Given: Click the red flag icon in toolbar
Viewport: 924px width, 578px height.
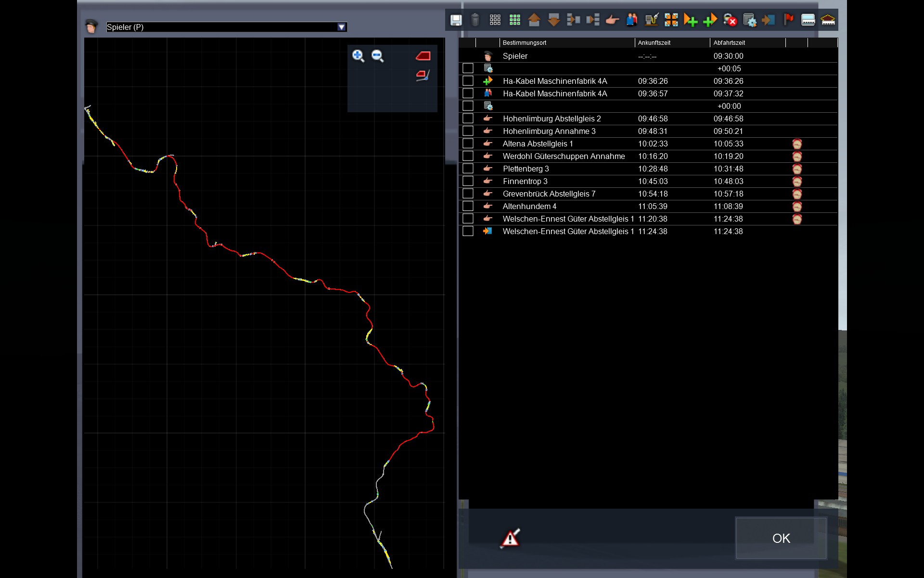Looking at the screenshot, I should click(788, 20).
